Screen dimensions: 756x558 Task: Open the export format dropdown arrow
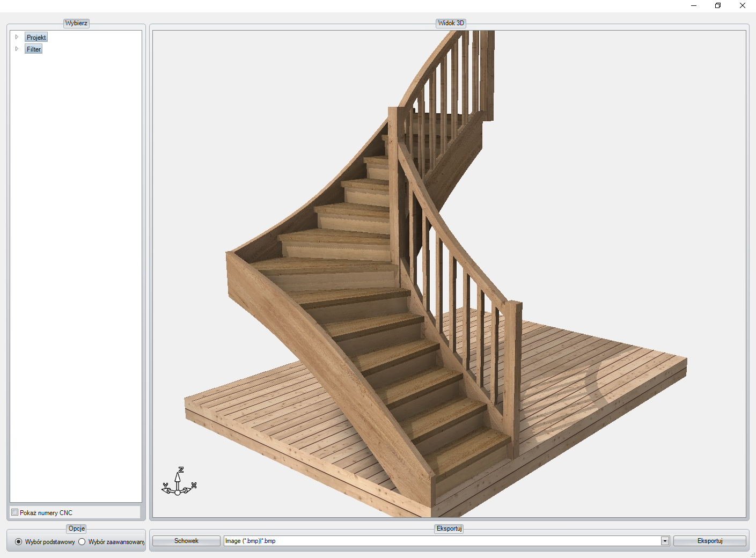click(x=665, y=541)
